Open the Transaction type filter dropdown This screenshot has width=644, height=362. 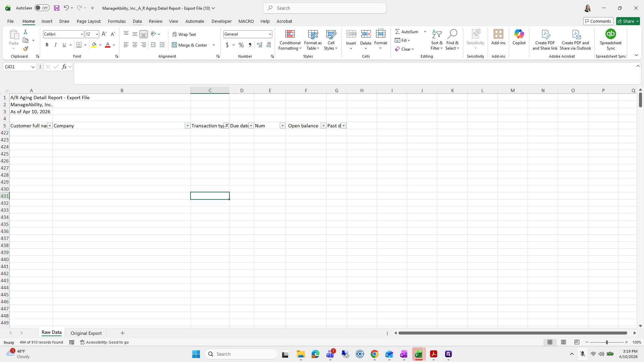coord(226,126)
